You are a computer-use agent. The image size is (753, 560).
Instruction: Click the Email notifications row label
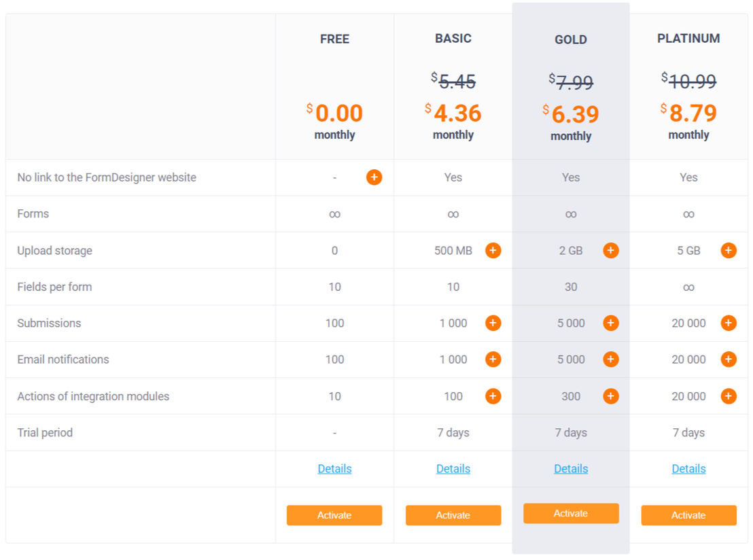[x=63, y=360]
